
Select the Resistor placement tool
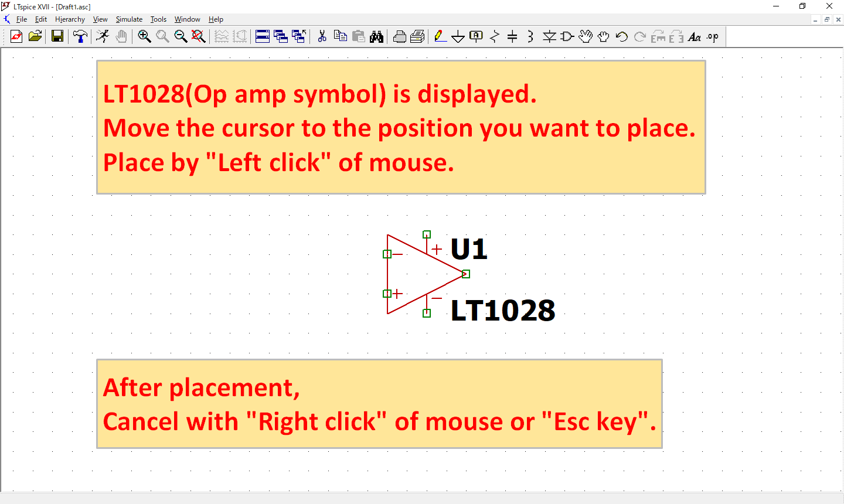coord(494,36)
